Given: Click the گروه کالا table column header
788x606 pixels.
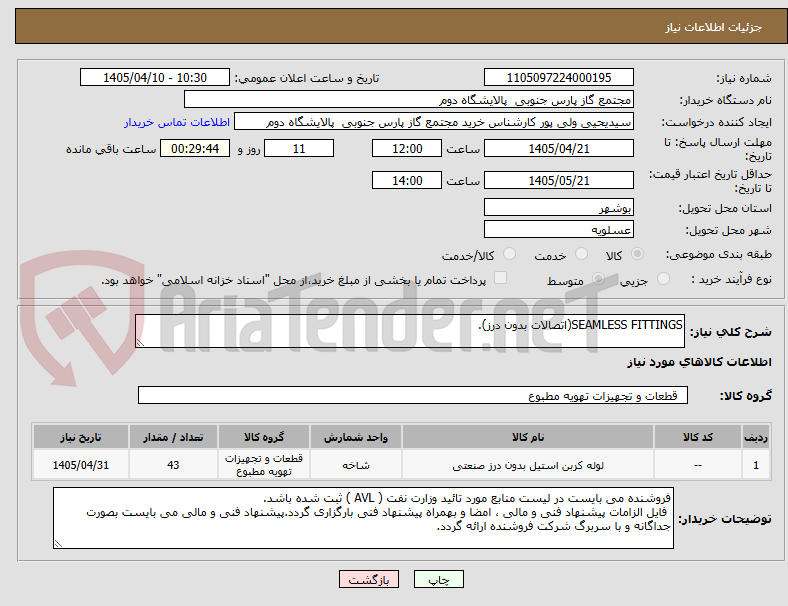Looking at the screenshot, I should click(x=264, y=437).
